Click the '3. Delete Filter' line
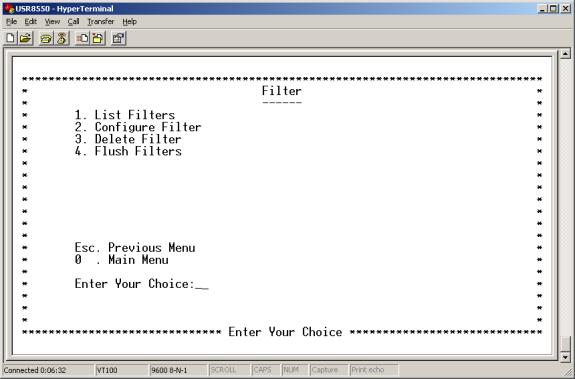Viewport: 575px width, 379px height. (128, 139)
